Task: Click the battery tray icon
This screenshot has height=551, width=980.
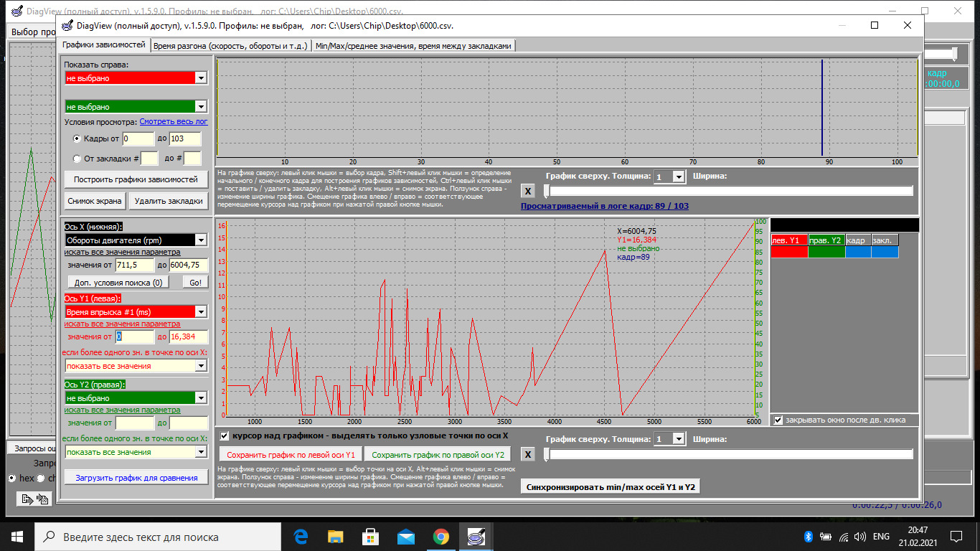Action: click(826, 537)
